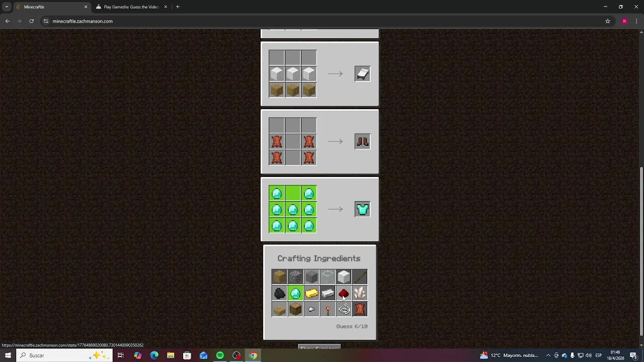The height and width of the screenshot is (362, 644).
Task: Bookmark this page with star icon
Action: pyautogui.click(x=608, y=21)
